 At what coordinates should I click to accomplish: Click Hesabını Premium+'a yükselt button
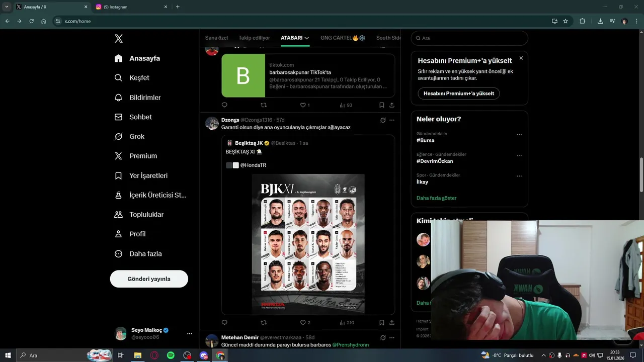point(458,94)
